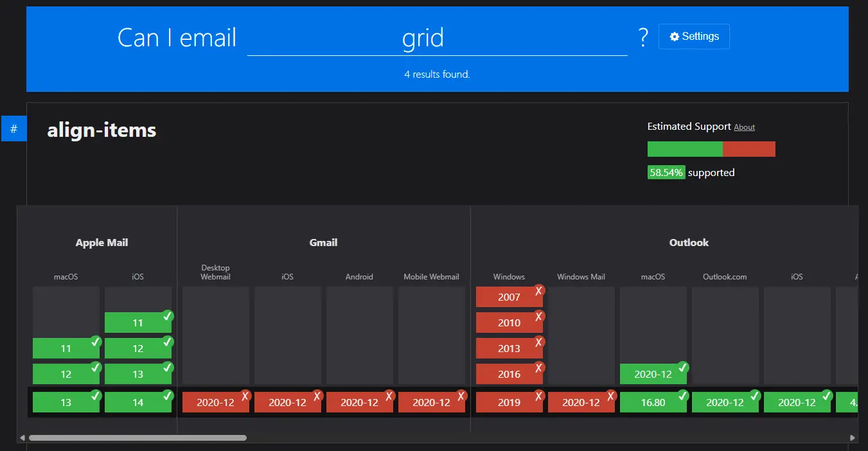Click the checkmark icon on Outlook macOS 16.80
Viewport: 868px width, 451px height.
click(683, 396)
